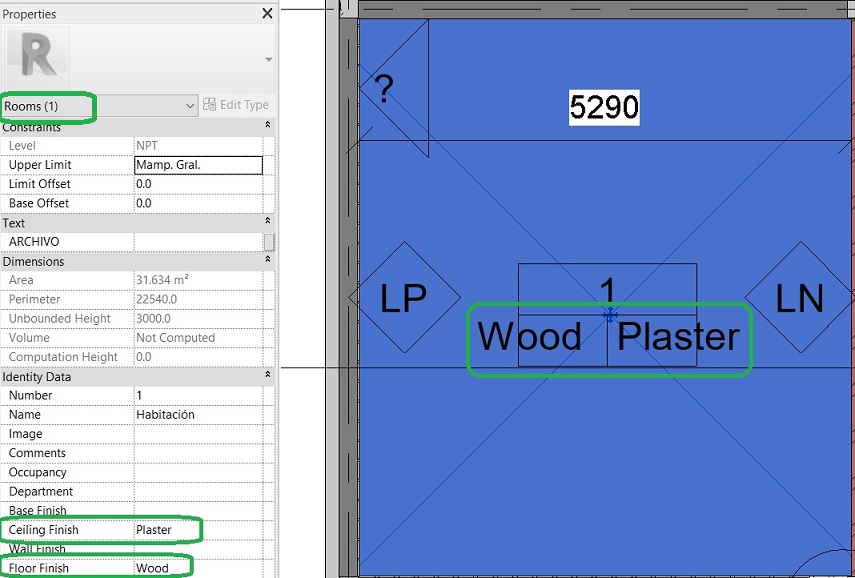Viewport: 855px width, 578px height.
Task: Collapse the Dimensions section
Action: click(x=269, y=261)
